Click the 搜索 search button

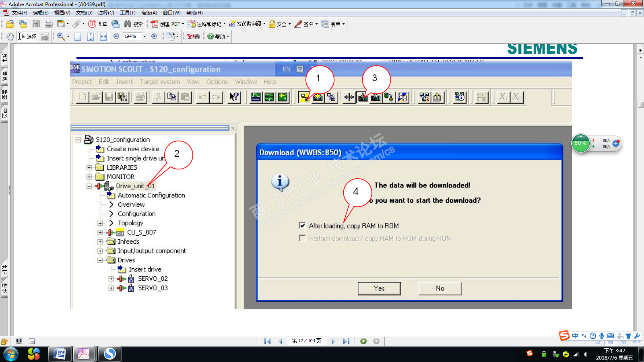[133, 24]
